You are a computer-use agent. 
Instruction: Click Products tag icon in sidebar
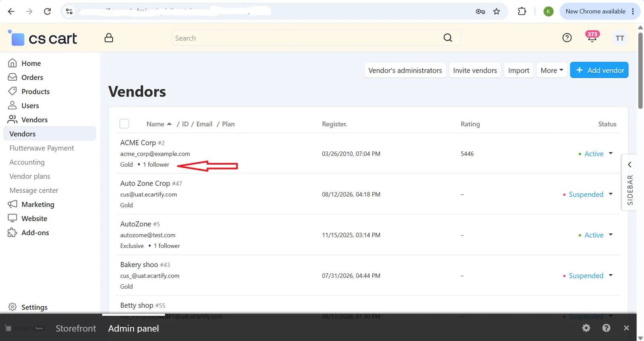[x=12, y=91]
